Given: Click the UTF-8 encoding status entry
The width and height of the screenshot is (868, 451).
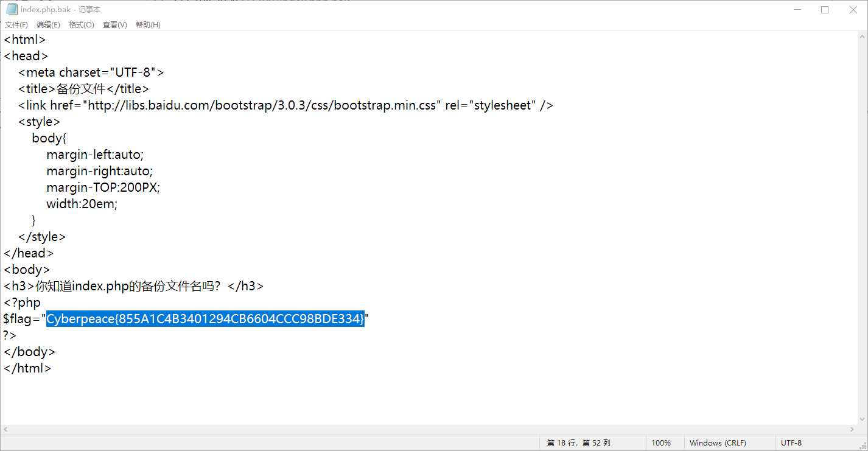Looking at the screenshot, I should (x=791, y=443).
